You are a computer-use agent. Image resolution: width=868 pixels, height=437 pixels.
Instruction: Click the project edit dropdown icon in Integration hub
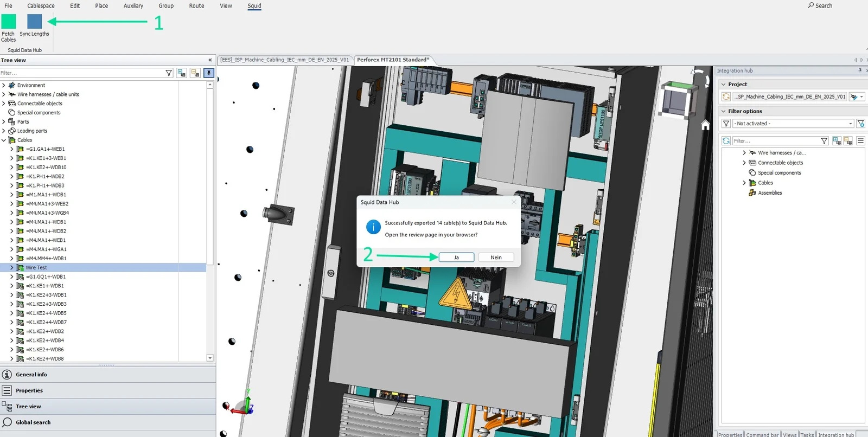point(857,97)
